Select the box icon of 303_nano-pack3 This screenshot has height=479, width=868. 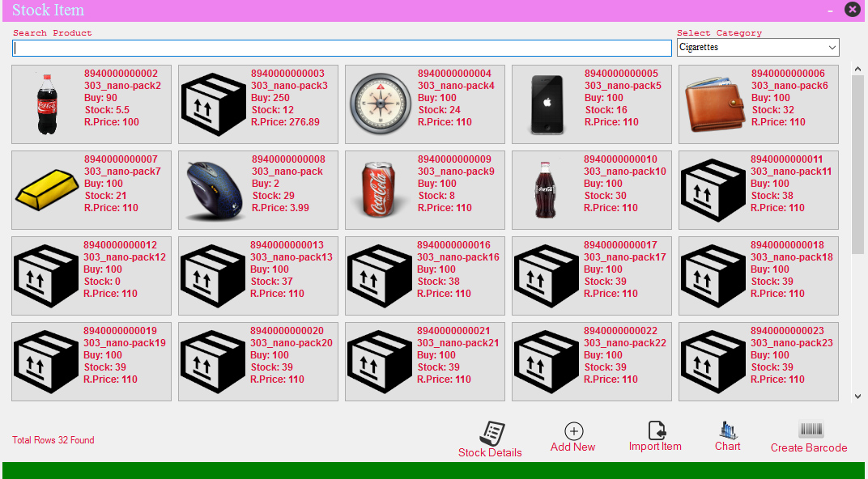[x=214, y=104]
